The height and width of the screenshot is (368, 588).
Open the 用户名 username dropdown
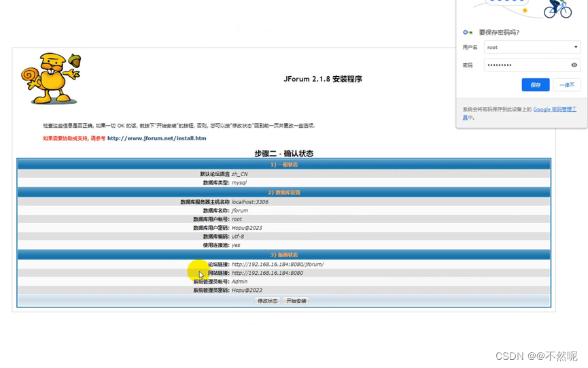(532, 47)
